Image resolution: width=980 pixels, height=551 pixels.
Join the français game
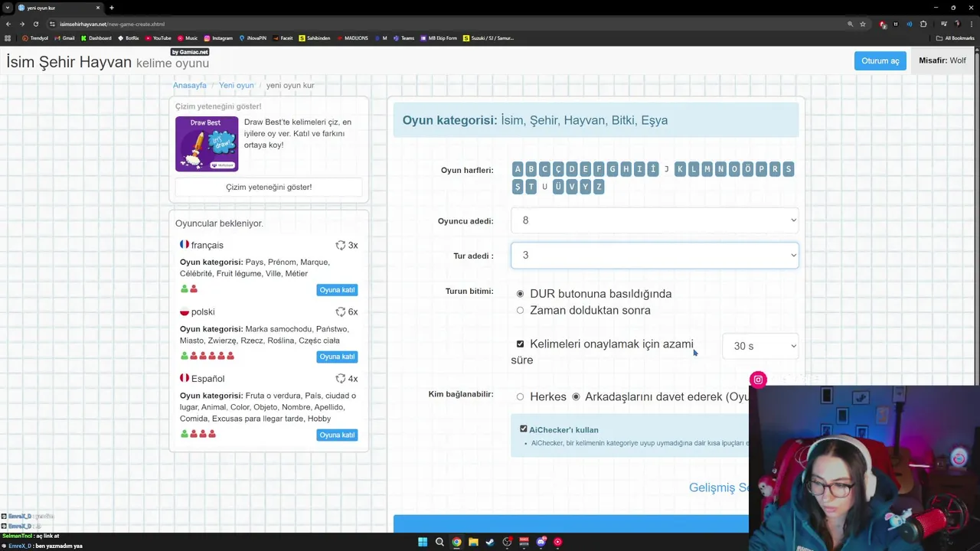(x=337, y=290)
